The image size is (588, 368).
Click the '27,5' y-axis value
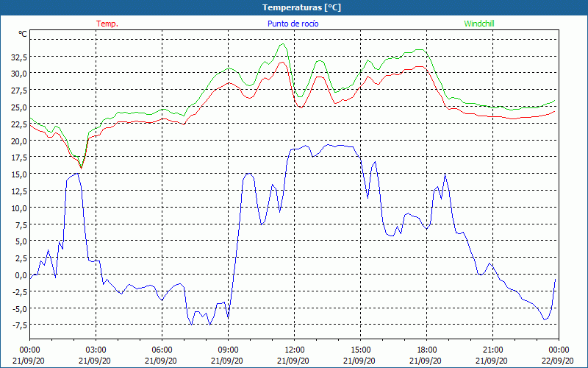[x=19, y=91]
